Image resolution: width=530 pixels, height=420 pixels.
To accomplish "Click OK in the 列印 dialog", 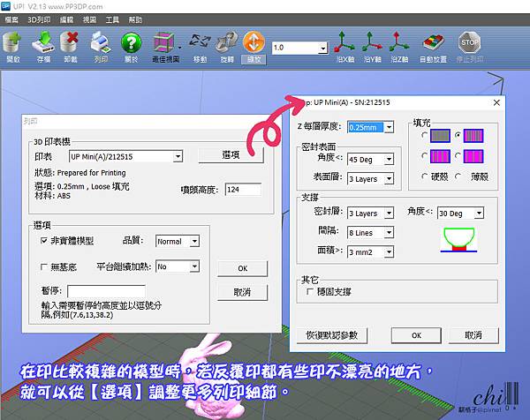I will pos(242,268).
